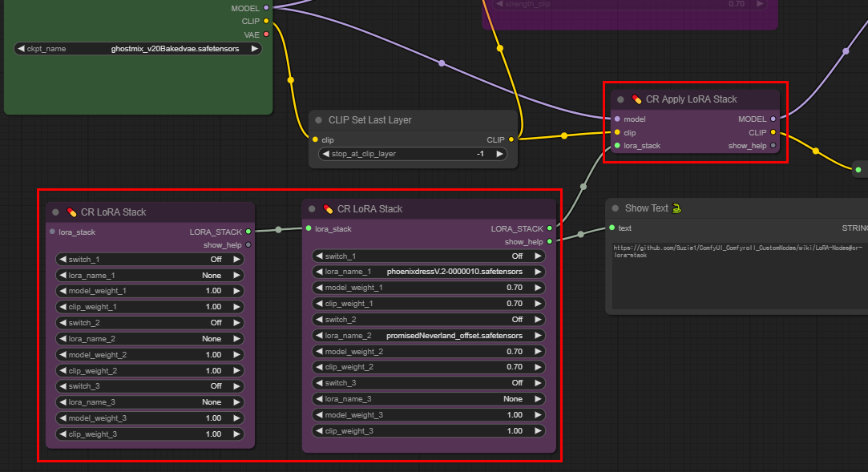Click the pill emoji on CR Apply LoRA Stack title

coord(636,99)
